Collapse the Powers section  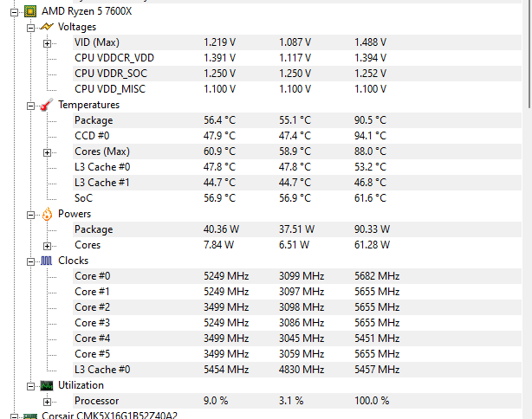tap(31, 214)
